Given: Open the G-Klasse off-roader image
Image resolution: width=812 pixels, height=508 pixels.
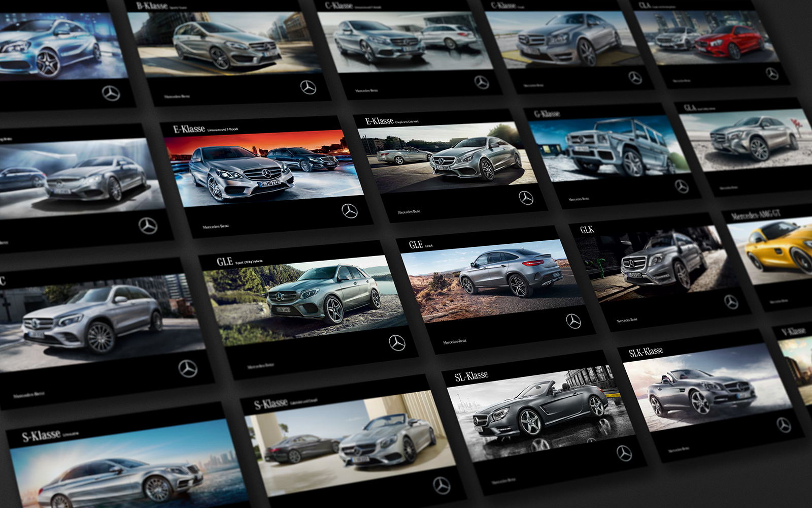Looking at the screenshot, I should 609,147.
